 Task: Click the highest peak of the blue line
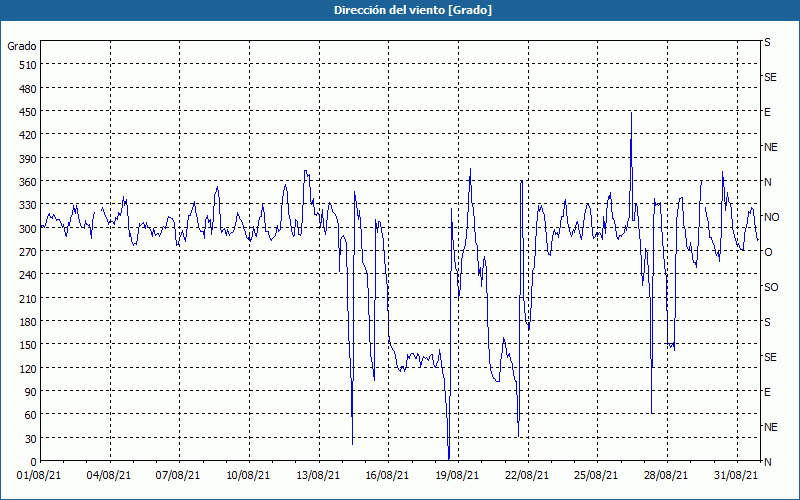click(631, 113)
